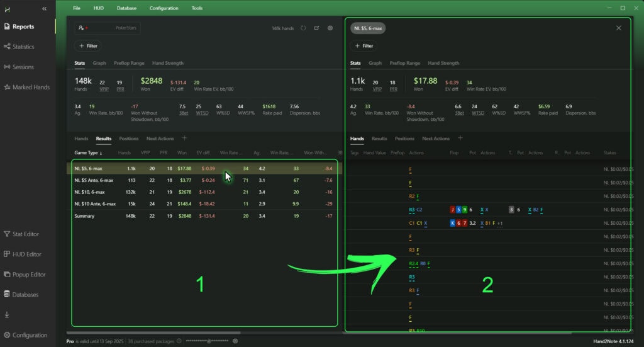Click the refresh icon next to 148k hands
This screenshot has height=347, width=644.
[303, 28]
